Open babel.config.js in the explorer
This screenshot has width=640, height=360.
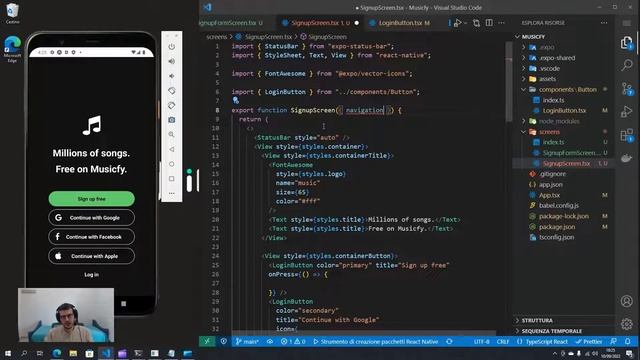pos(564,206)
